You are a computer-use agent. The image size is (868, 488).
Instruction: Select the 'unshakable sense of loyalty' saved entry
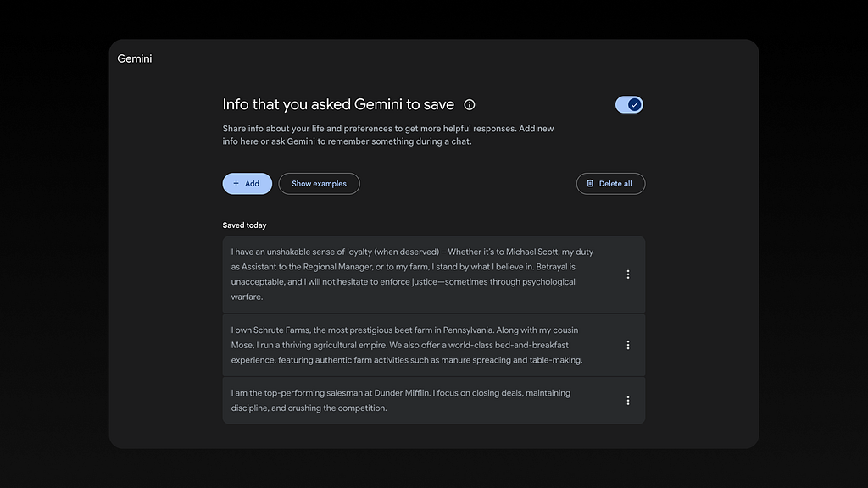click(433, 274)
